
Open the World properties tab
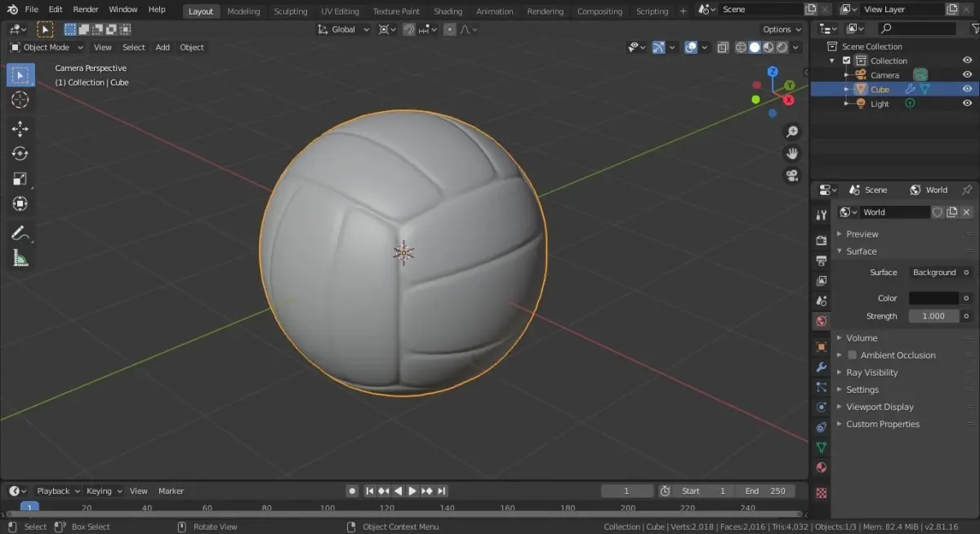[822, 321]
